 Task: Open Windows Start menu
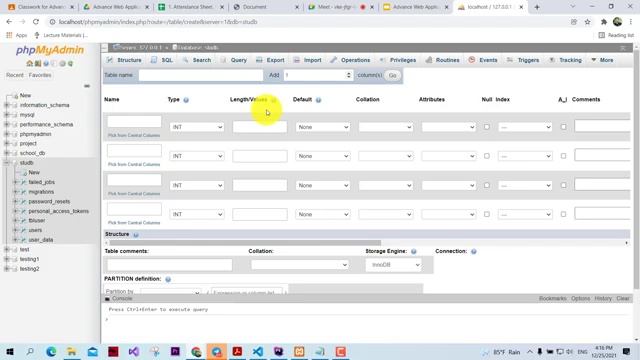9,351
